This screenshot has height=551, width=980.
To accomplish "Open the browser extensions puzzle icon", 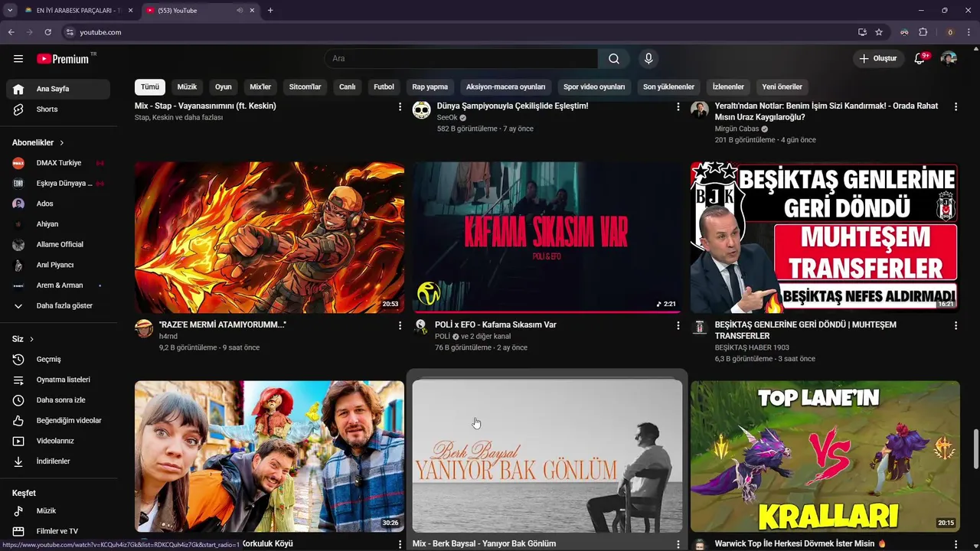I will 923,32.
